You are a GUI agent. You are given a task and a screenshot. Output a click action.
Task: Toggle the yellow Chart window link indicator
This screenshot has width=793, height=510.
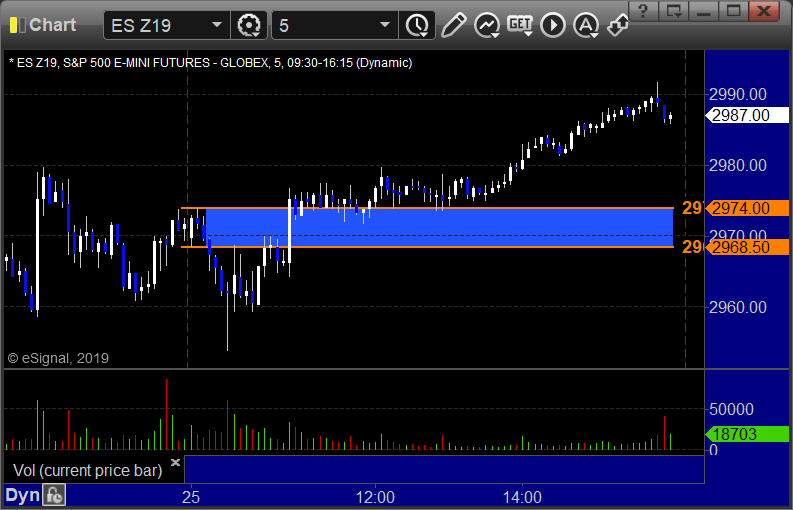click(x=14, y=25)
